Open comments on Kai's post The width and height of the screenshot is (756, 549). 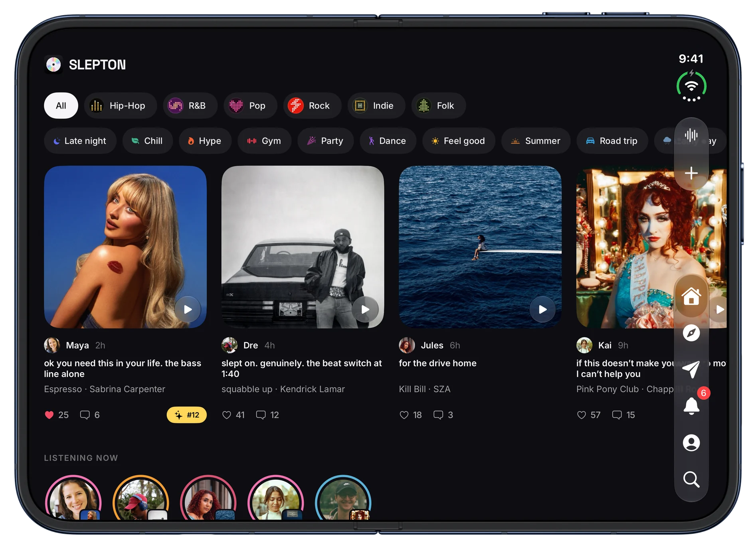pyautogui.click(x=623, y=415)
